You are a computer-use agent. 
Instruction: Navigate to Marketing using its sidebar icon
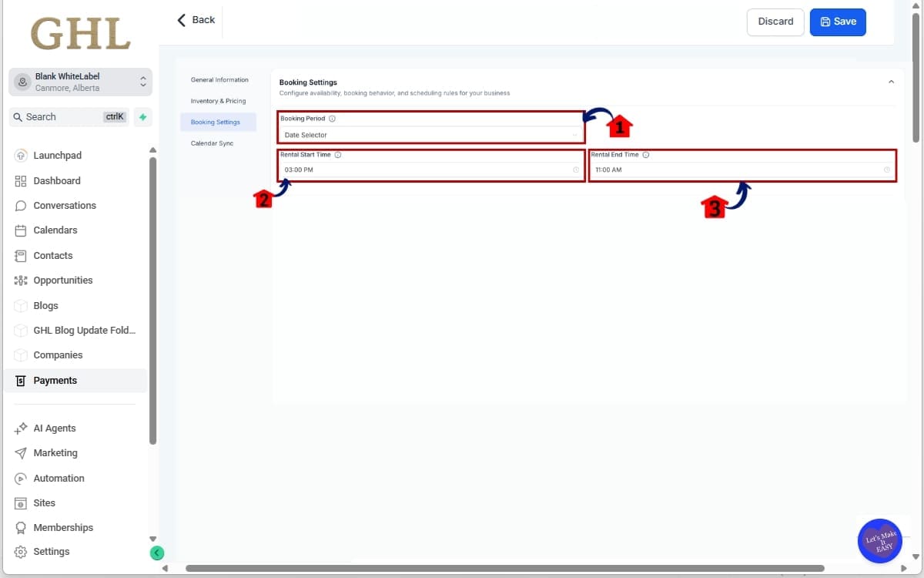21,452
